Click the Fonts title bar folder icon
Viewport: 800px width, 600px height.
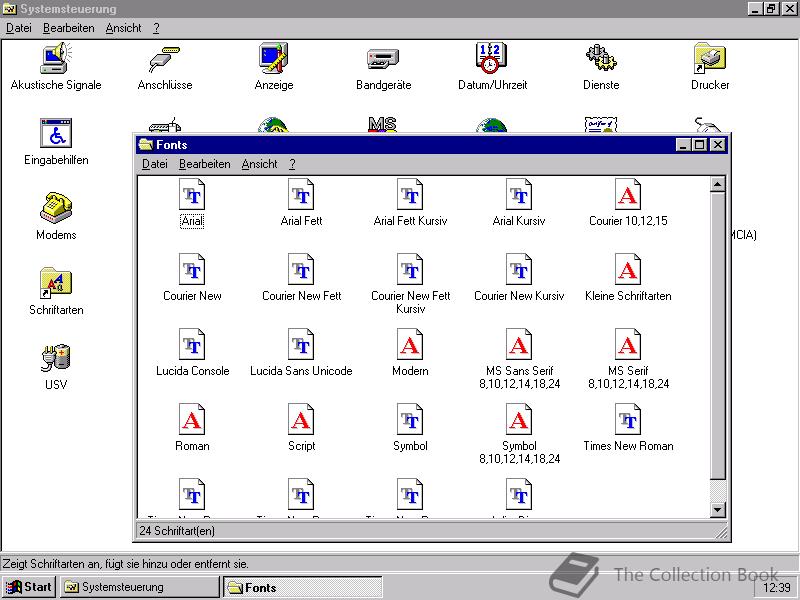pos(146,145)
